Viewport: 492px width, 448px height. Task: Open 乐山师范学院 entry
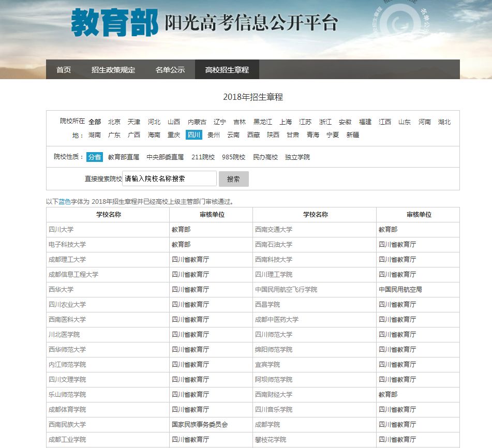pyautogui.click(x=67, y=394)
